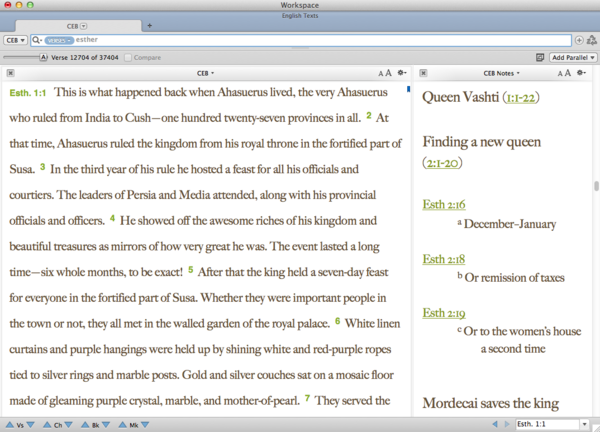Click the blue marker at pane top right
The width and height of the screenshot is (600, 432).
tap(408, 89)
